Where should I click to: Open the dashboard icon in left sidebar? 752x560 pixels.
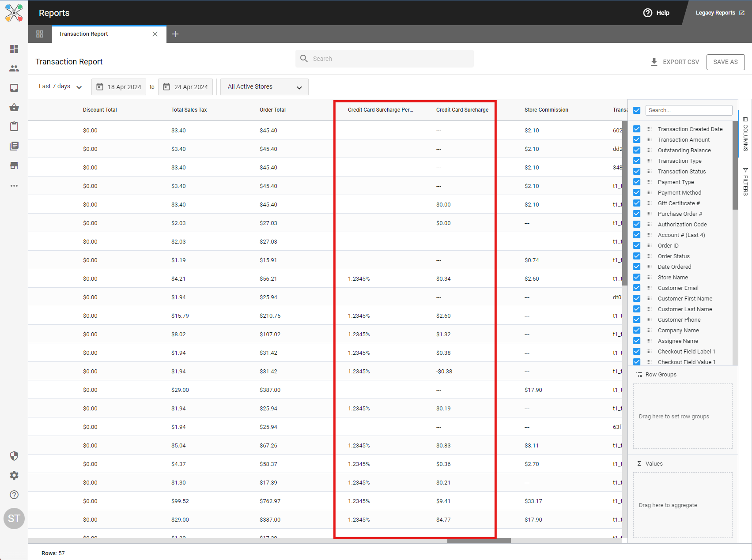(14, 49)
